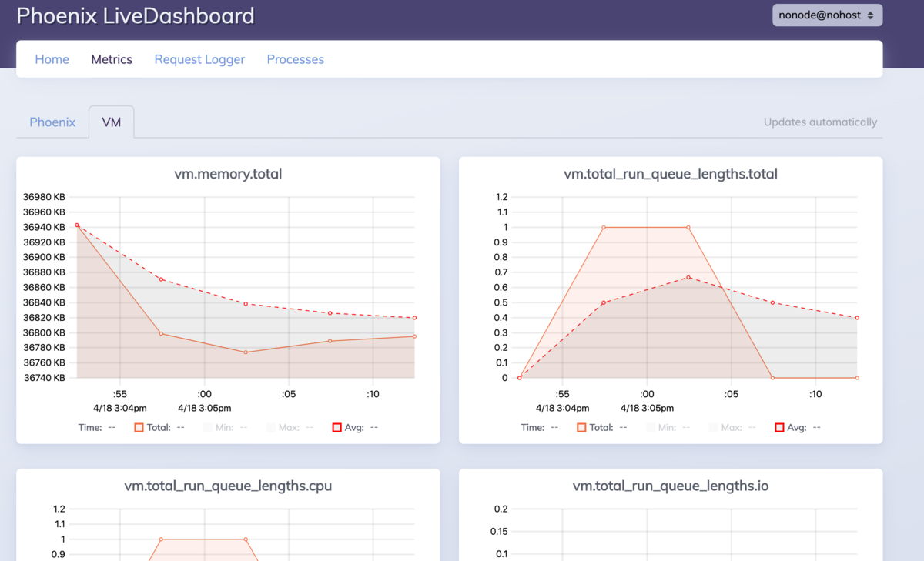Image resolution: width=924 pixels, height=561 pixels.
Task: Click the vm.total_run_queue_lengths.cpu chart title
Action: [228, 486]
